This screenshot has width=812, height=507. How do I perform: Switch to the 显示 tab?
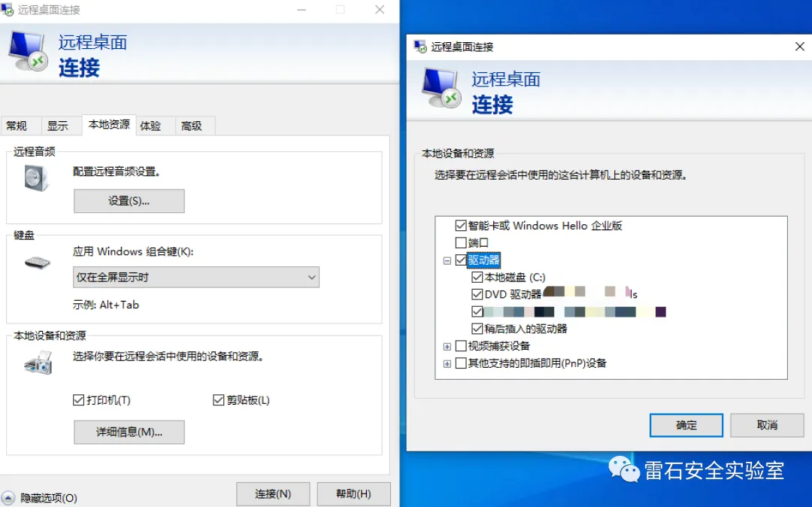(57, 126)
